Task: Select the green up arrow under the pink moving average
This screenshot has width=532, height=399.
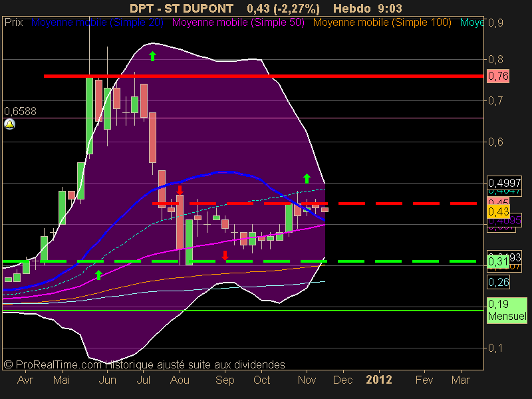Action: (x=98, y=275)
